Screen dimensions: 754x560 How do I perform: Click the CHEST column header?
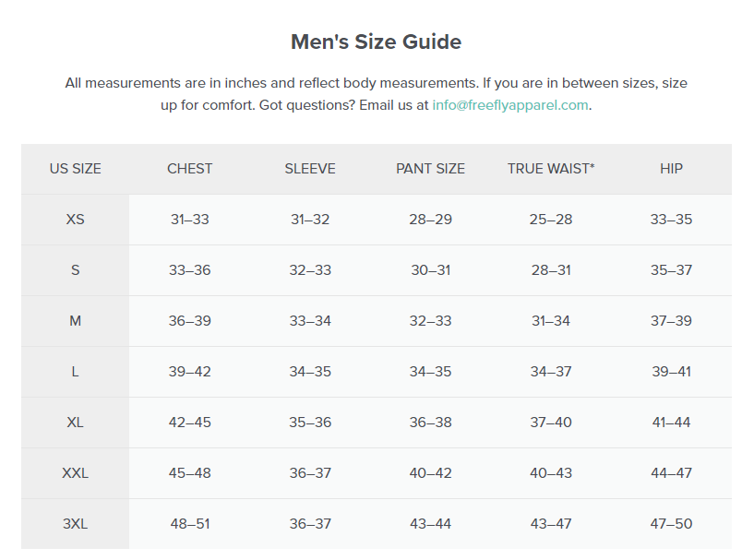(190, 169)
